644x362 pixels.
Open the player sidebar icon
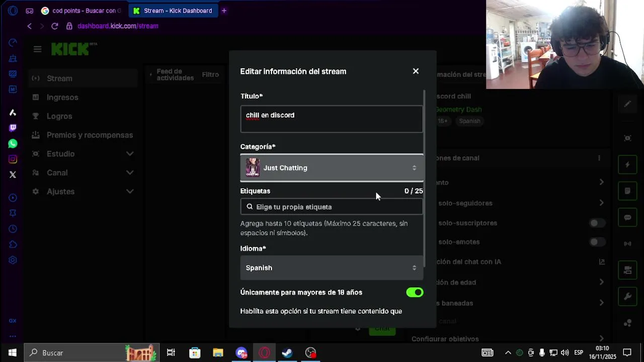[13, 198]
